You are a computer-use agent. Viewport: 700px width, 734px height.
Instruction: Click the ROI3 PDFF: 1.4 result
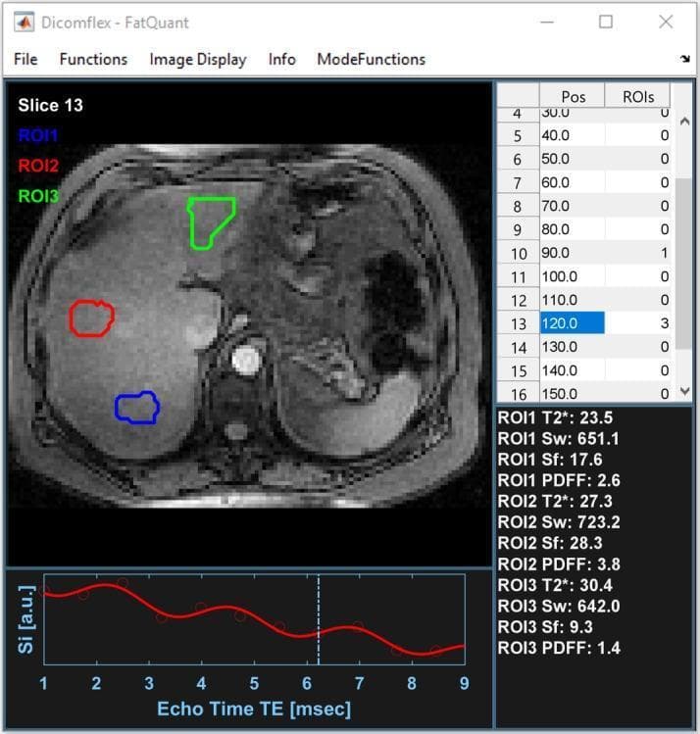559,648
